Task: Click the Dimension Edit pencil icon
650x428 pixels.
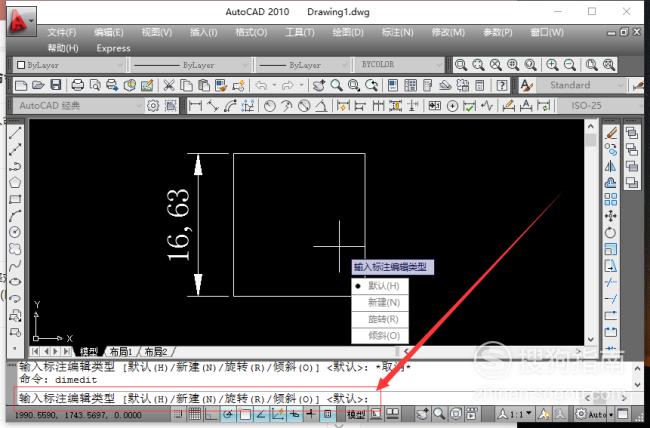Action: pos(508,106)
